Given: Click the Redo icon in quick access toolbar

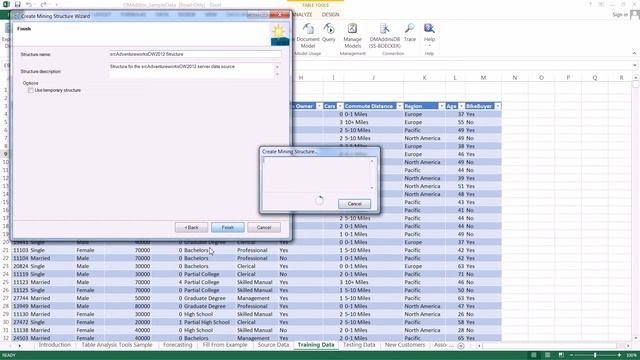Looking at the screenshot, I should 43,4.
